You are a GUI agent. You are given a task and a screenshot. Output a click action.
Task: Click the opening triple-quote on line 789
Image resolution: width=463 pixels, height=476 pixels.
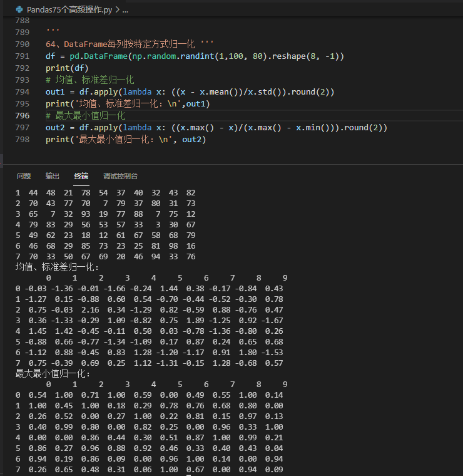53,30
